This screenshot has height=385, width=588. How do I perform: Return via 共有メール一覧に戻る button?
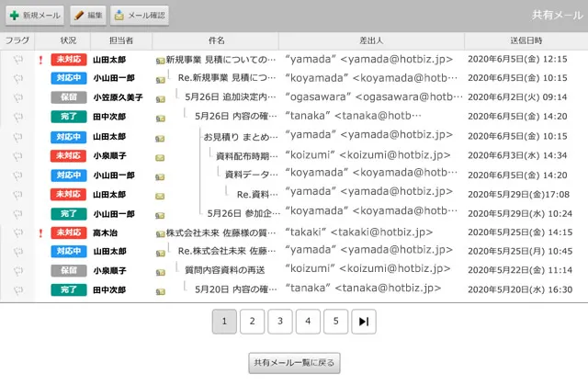294,363
